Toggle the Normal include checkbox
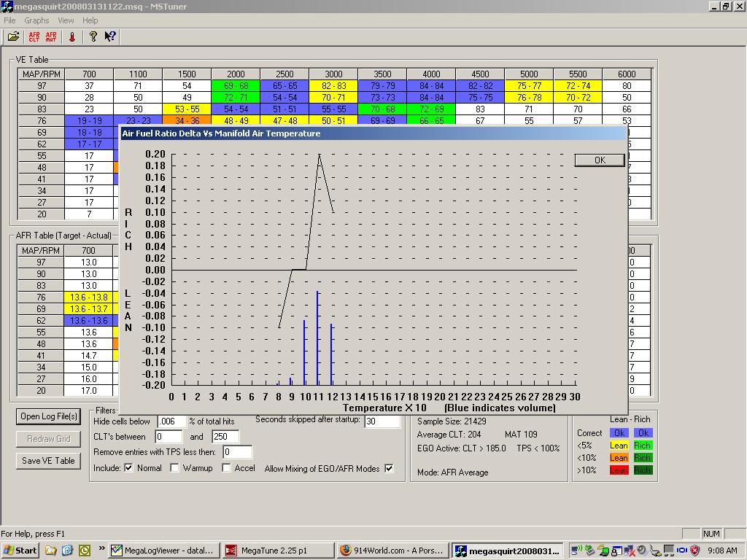 tap(128, 468)
